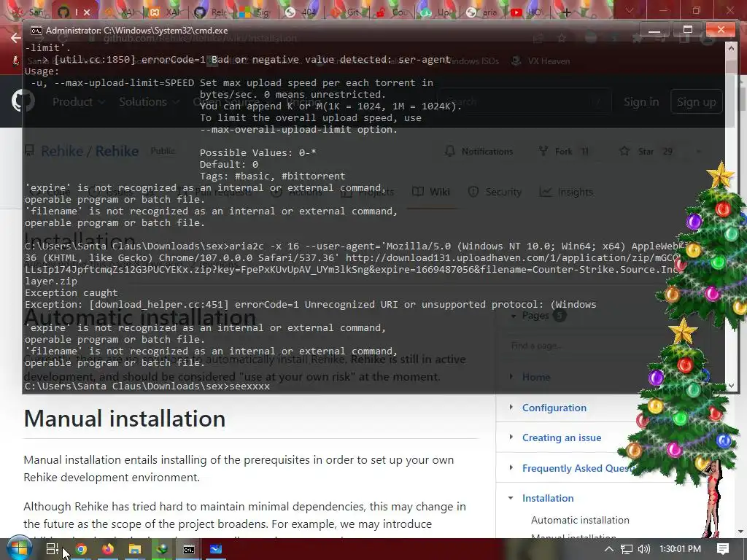The image size is (747, 560).
Task: Open the cmd.exe title bar system icon
Action: [x=36, y=31]
